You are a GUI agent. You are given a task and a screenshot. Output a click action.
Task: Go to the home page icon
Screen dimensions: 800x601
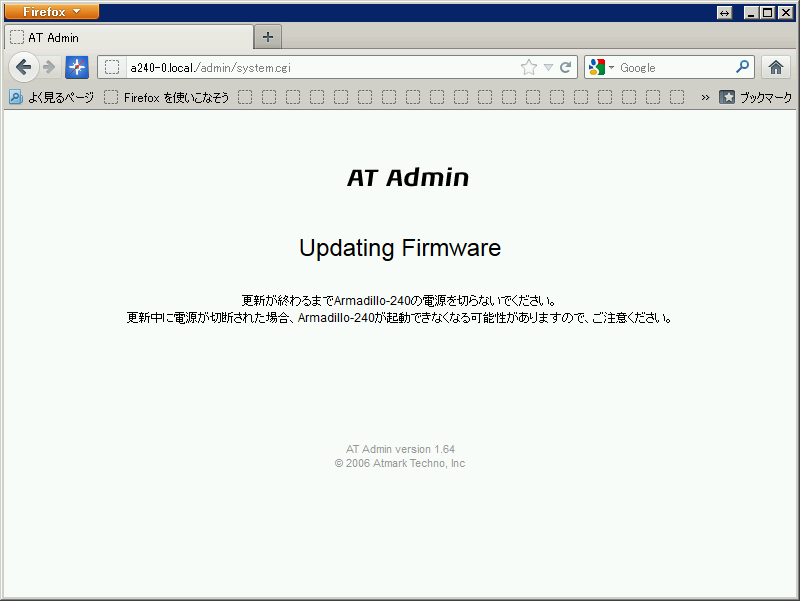click(x=776, y=67)
